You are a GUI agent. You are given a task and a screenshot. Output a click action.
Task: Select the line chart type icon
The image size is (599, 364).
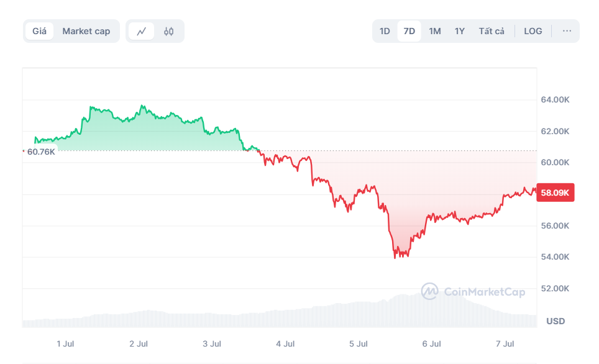[x=142, y=30]
